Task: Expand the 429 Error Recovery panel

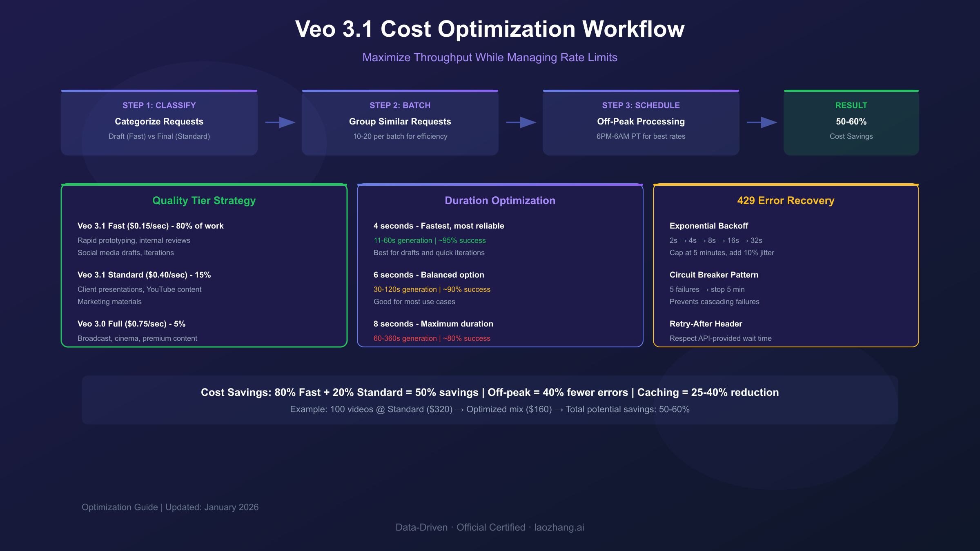Action: pos(786,200)
